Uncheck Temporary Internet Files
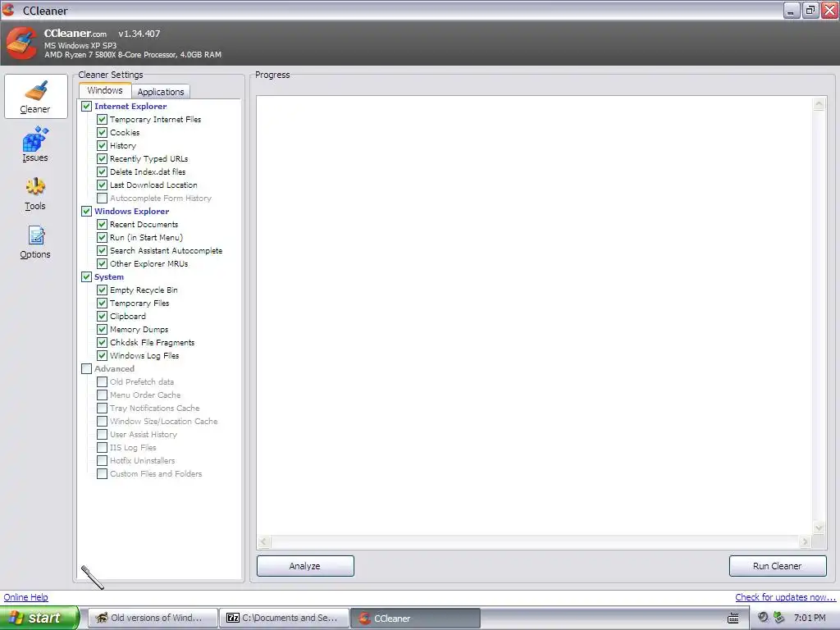840x630 pixels. pyautogui.click(x=102, y=119)
